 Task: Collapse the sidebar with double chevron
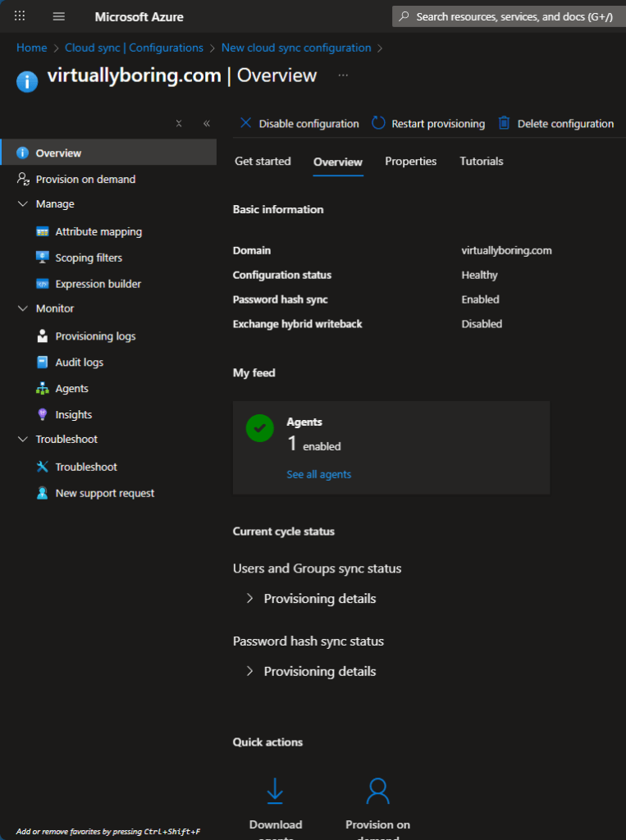(x=207, y=124)
